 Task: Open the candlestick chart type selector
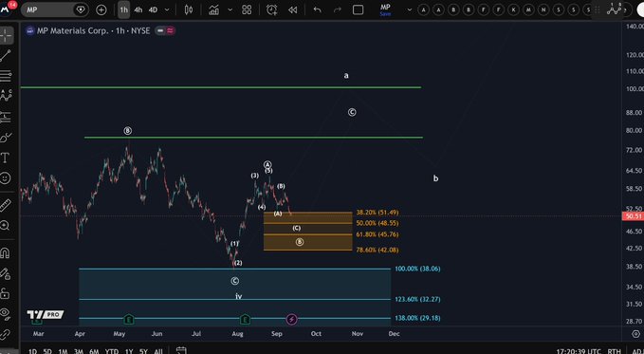(x=189, y=9)
